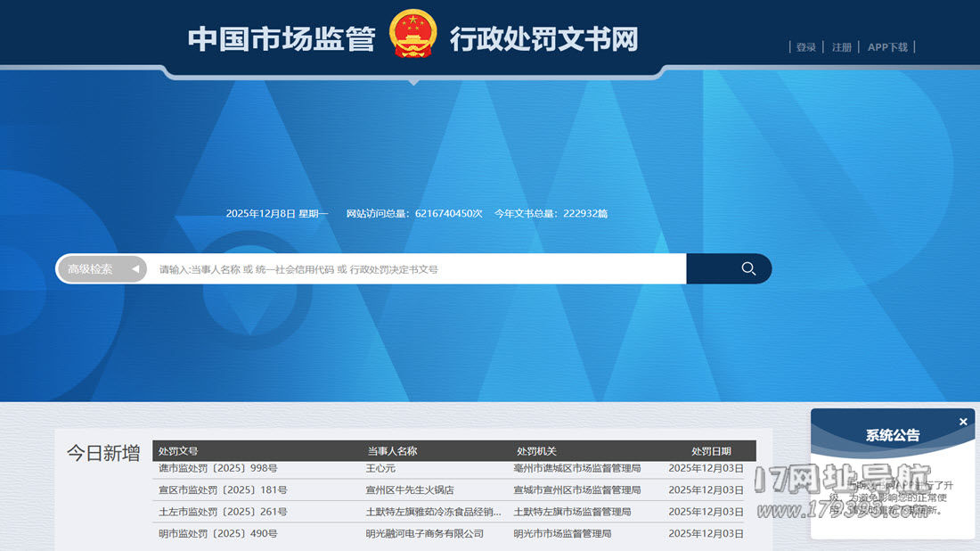Click the national emblem logo
Viewport: 980px width, 551px height.
tap(413, 35)
